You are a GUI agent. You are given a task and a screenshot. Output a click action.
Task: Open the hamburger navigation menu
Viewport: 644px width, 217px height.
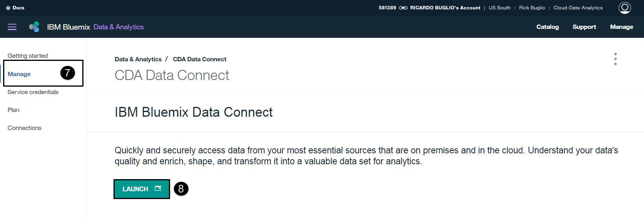[x=12, y=27]
